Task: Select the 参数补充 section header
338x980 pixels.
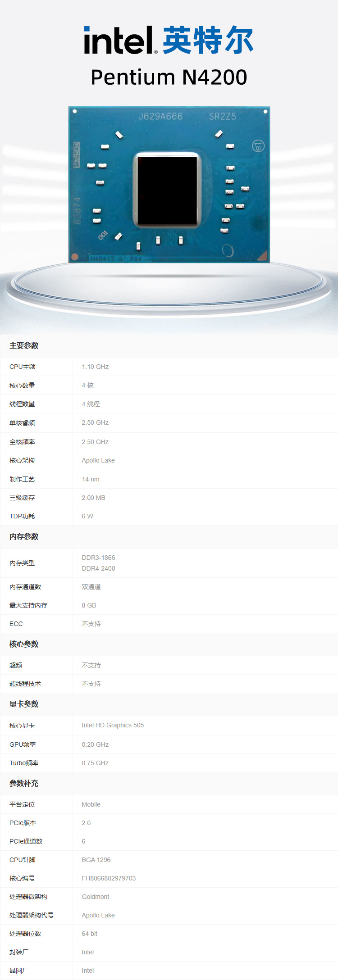Action: click(x=24, y=784)
